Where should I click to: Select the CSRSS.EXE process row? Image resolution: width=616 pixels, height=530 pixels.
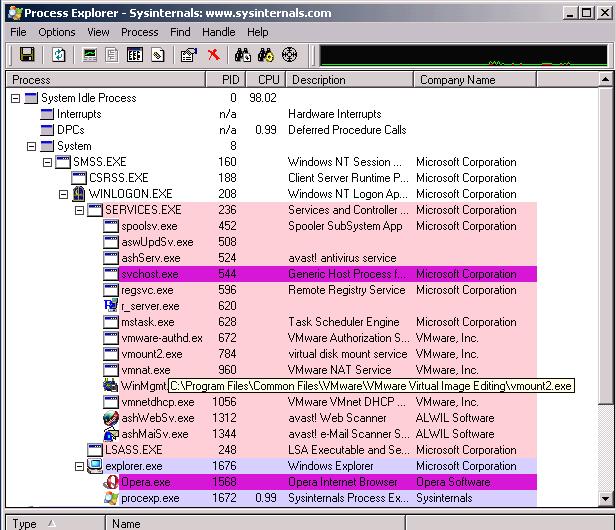tap(304, 178)
